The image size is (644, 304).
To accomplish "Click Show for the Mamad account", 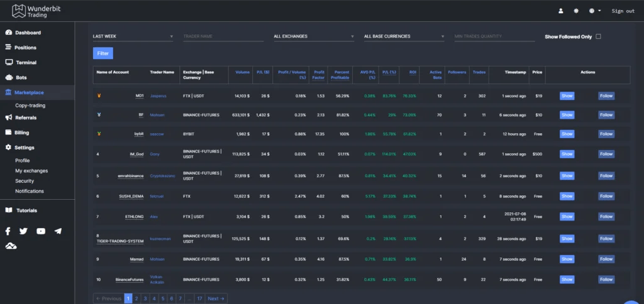I will click(567, 259).
